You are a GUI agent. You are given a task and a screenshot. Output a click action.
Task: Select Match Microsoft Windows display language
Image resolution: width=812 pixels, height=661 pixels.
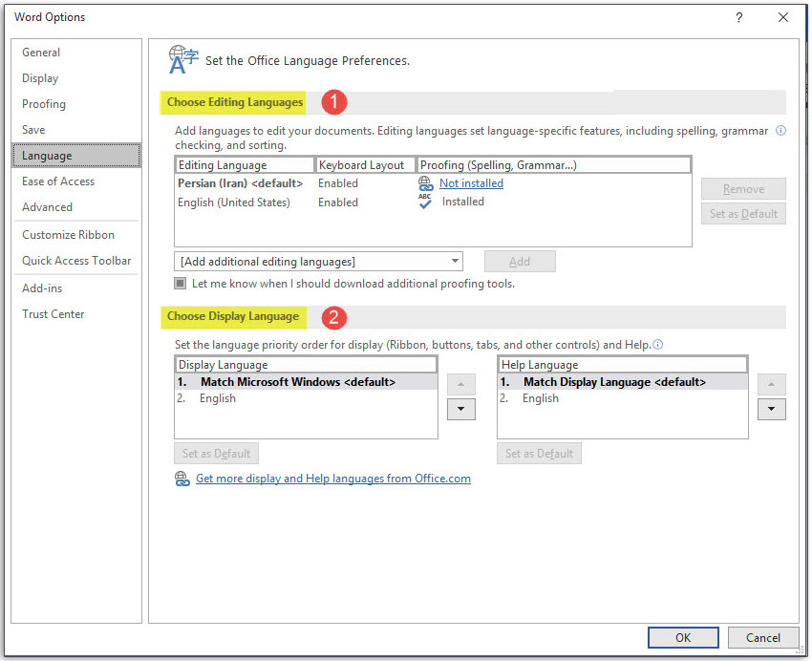306,382
